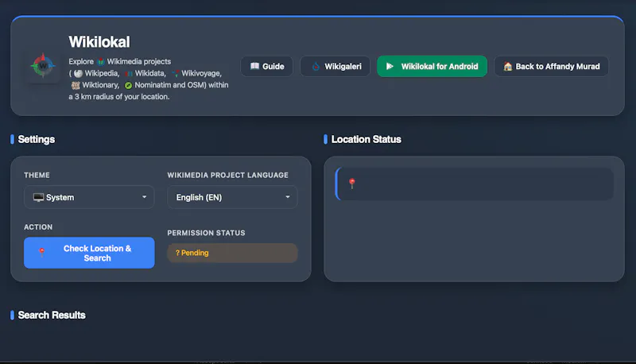Click the 'PERMISSION STATUS' label

[206, 233]
